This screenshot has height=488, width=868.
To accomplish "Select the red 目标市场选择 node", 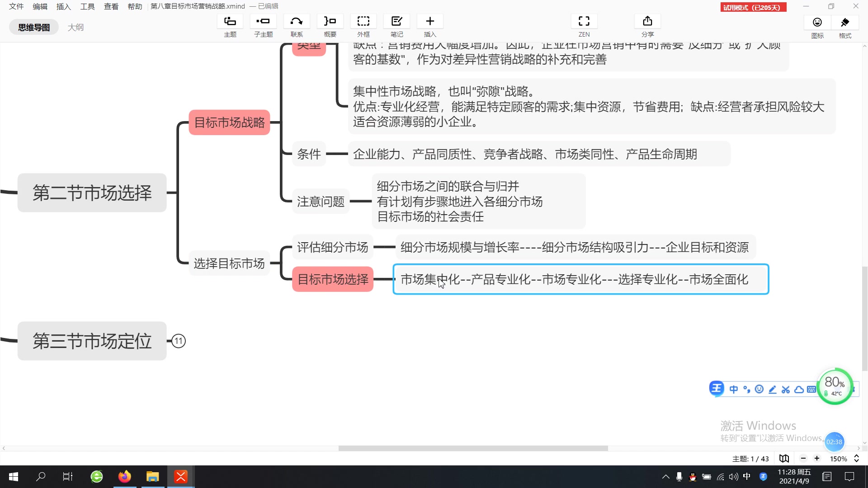I will 333,279.
